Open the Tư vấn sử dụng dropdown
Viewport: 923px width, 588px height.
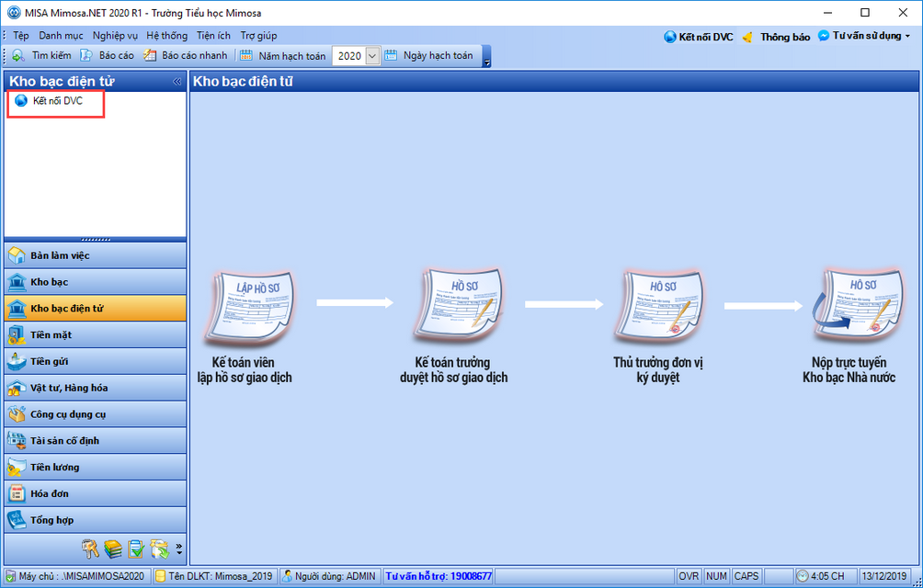(863, 36)
